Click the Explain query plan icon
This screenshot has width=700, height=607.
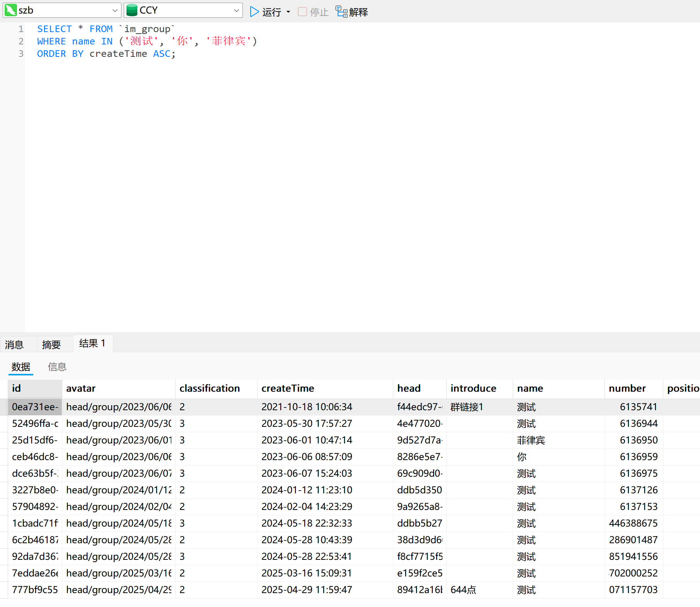[341, 12]
